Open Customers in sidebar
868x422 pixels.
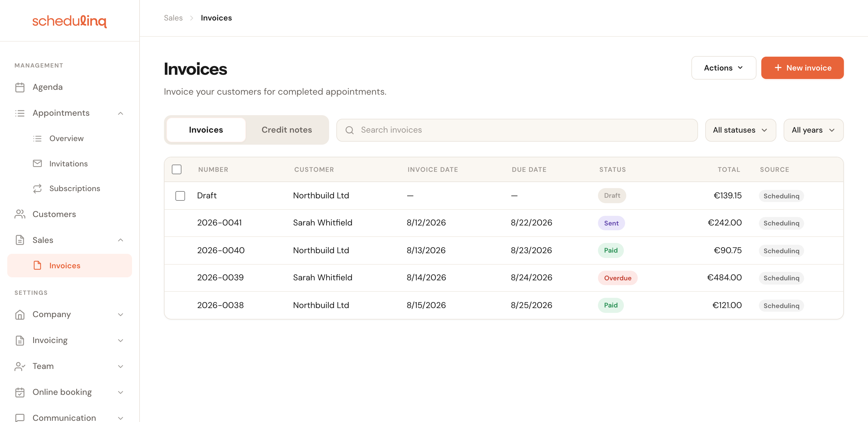[69, 214]
